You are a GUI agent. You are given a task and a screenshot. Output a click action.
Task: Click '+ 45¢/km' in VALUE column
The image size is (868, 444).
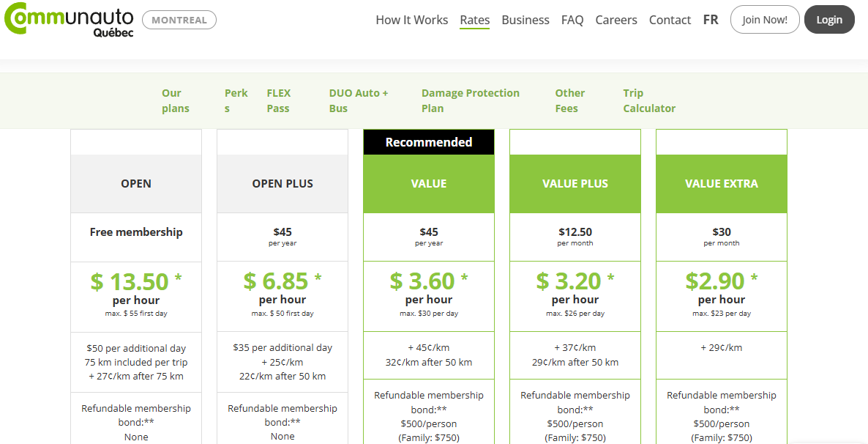[x=429, y=348]
